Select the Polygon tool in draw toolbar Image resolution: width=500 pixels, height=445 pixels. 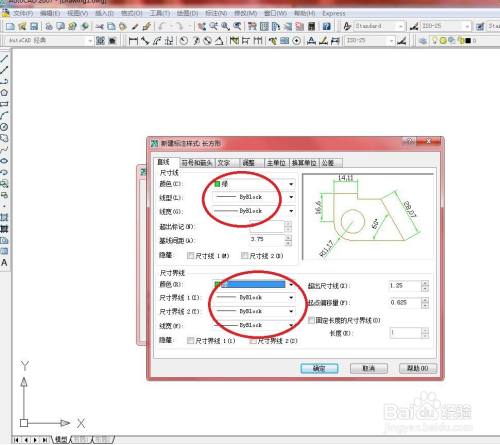[x=4, y=93]
